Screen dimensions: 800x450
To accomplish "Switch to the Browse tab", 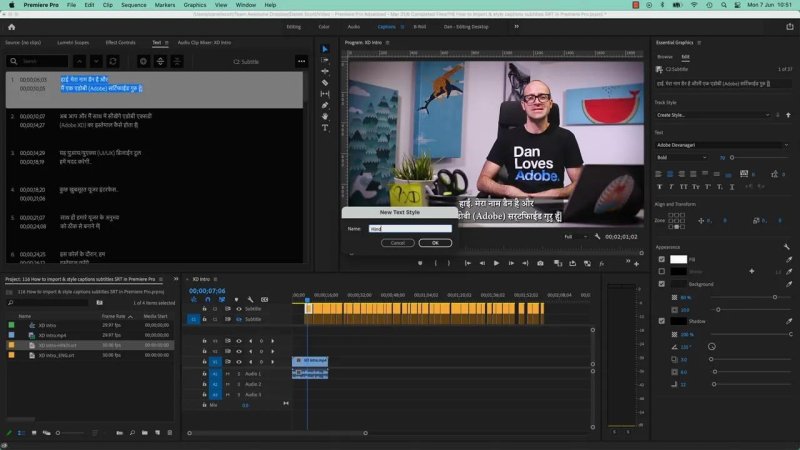I will click(664, 57).
